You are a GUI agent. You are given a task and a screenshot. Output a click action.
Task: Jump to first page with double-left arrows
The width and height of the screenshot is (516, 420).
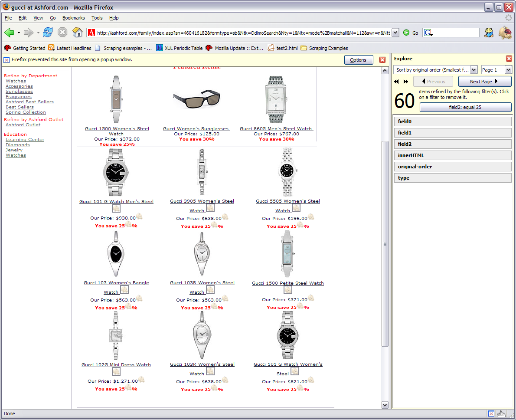(396, 82)
